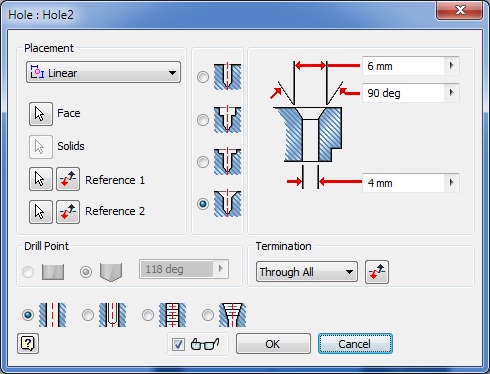Click the preview glasses icon
The image size is (490, 374).
[x=205, y=344]
